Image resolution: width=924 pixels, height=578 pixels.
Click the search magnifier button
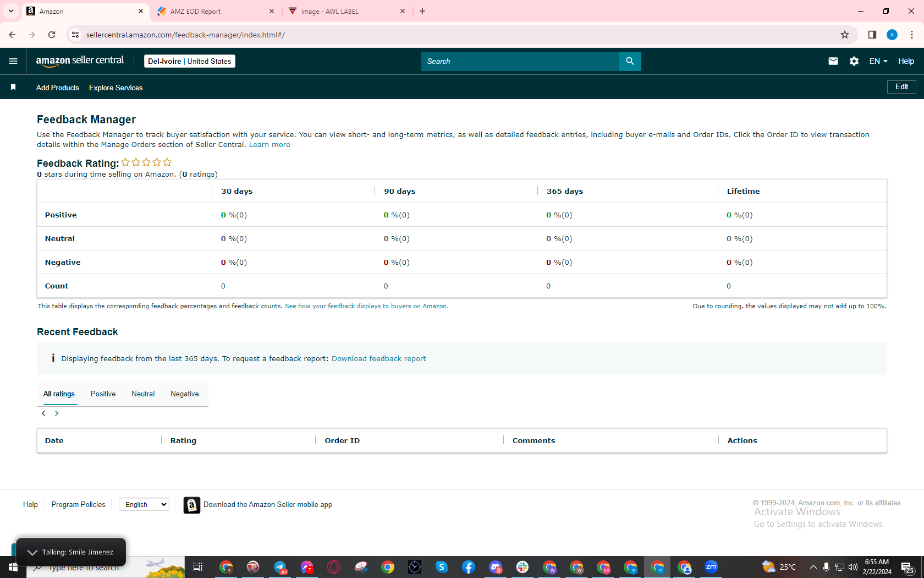coord(630,61)
